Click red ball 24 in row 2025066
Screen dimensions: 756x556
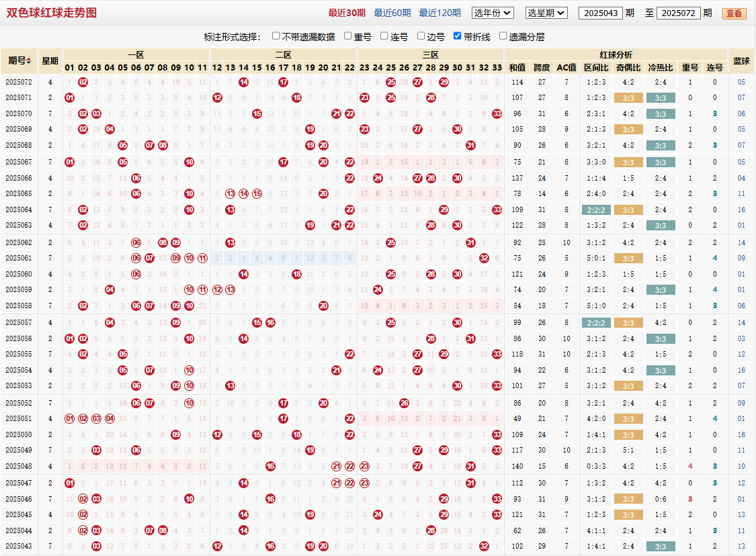pyautogui.click(x=378, y=178)
